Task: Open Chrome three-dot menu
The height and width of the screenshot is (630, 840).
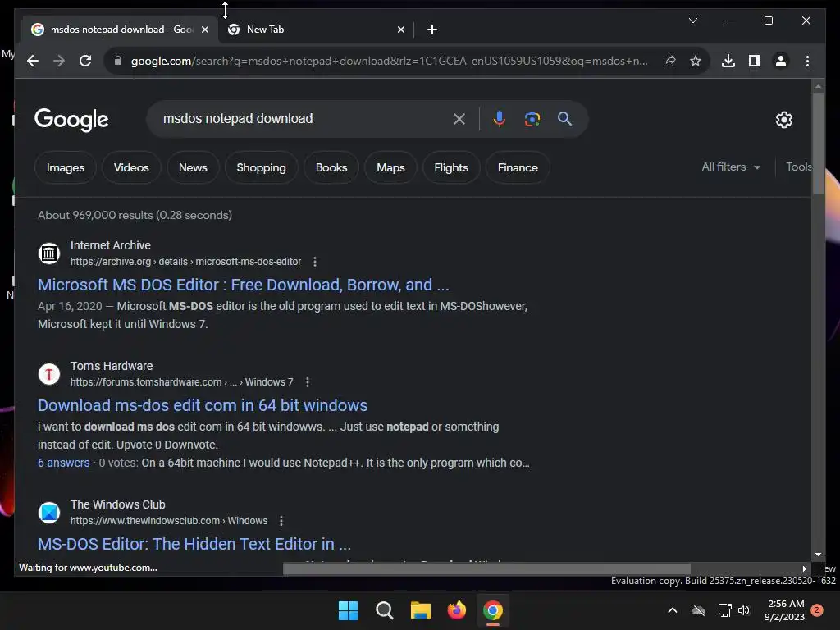Action: coord(807,61)
